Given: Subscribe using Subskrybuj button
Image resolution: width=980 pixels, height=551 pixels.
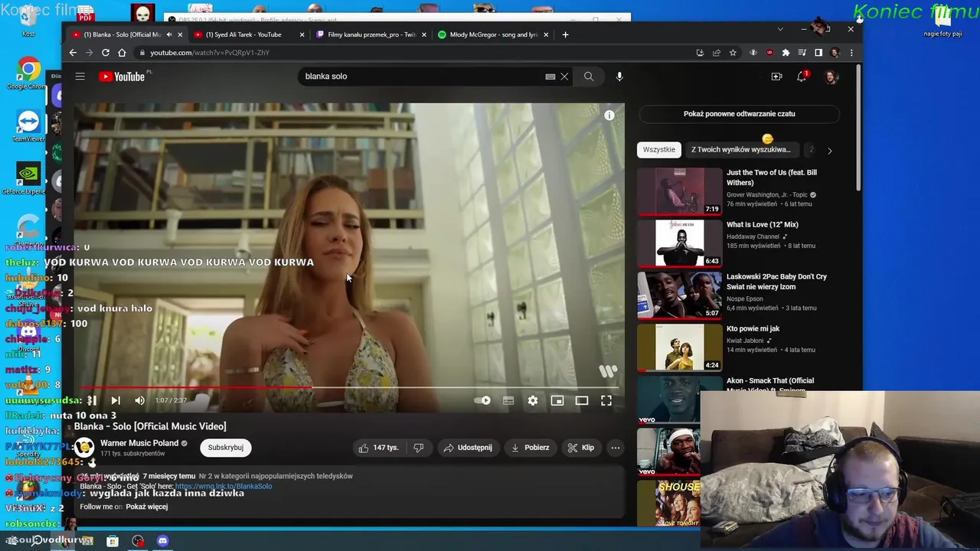Looking at the screenshot, I should tap(225, 448).
